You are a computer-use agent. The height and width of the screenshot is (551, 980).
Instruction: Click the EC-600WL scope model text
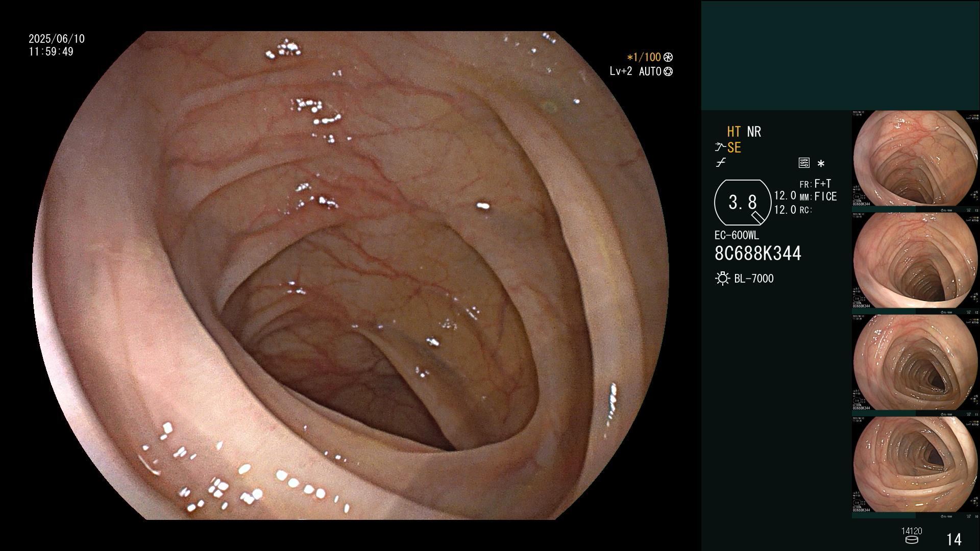coord(737,235)
